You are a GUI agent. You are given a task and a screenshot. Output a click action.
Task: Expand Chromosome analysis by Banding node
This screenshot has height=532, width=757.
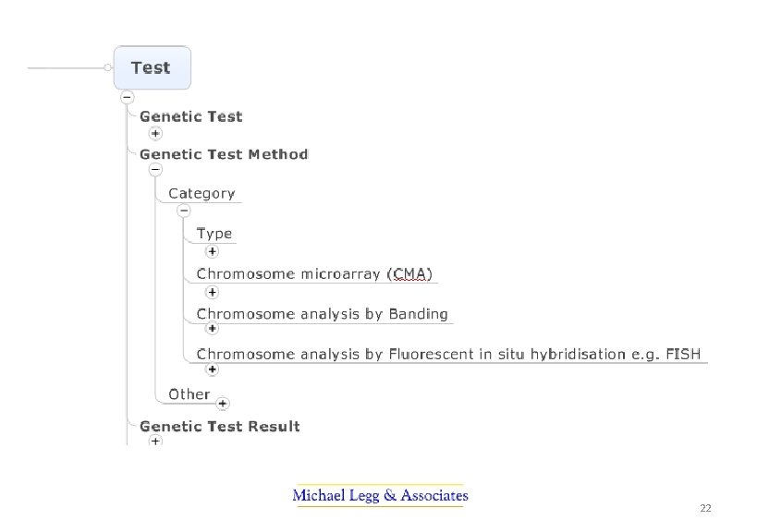(212, 328)
